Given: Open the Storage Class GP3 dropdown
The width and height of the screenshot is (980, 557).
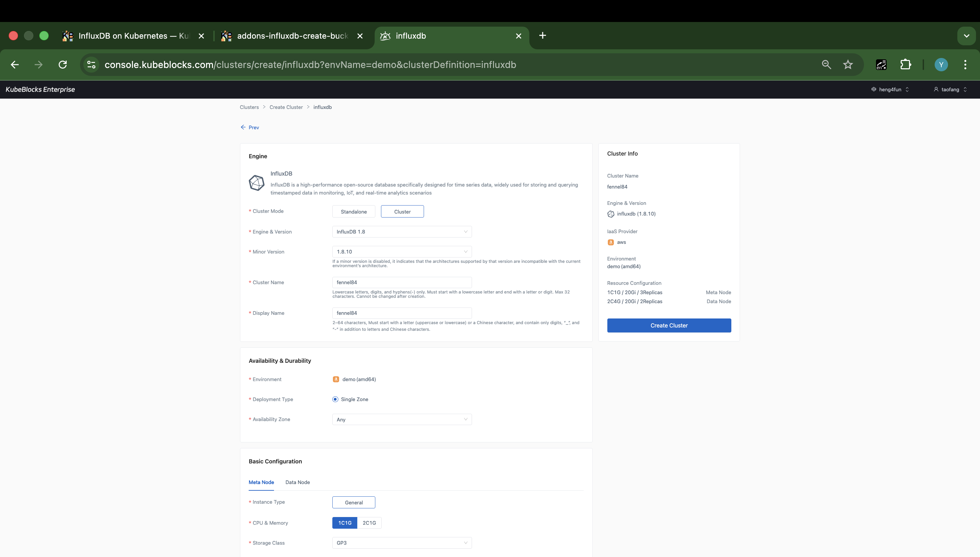Looking at the screenshot, I should tap(402, 542).
